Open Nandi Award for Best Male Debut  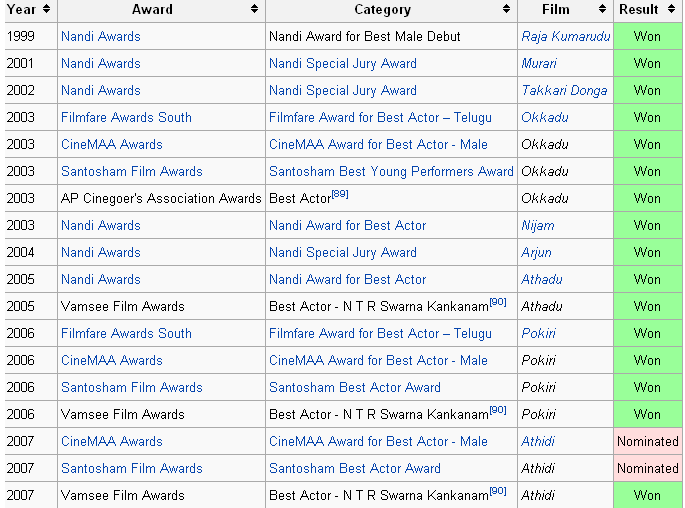pyautogui.click(x=364, y=37)
